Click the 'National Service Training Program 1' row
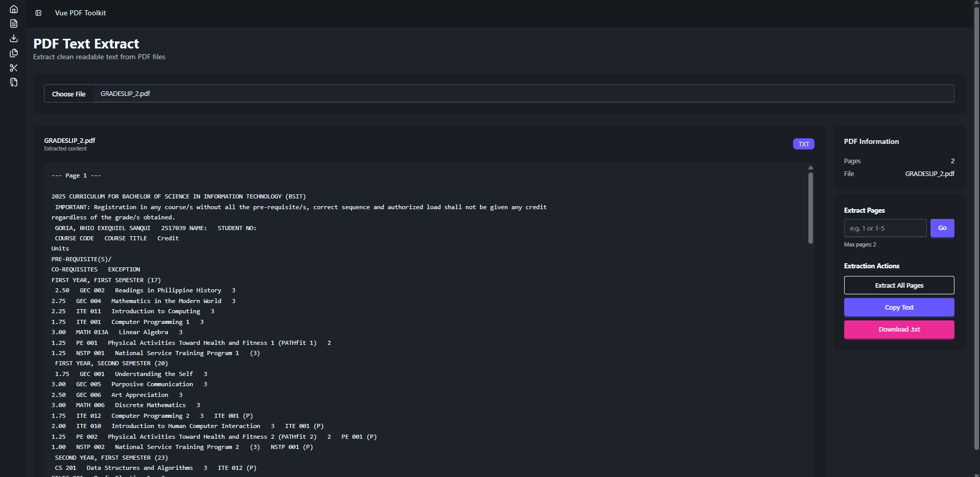The width and height of the screenshot is (980, 477). 156,353
